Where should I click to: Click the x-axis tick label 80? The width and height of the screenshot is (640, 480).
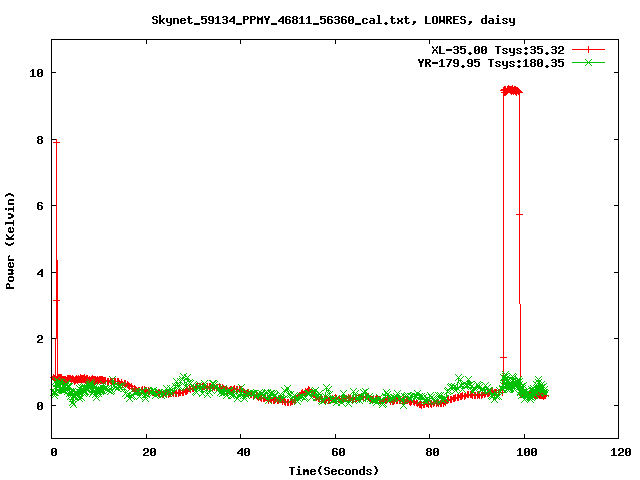pyautogui.click(x=432, y=452)
